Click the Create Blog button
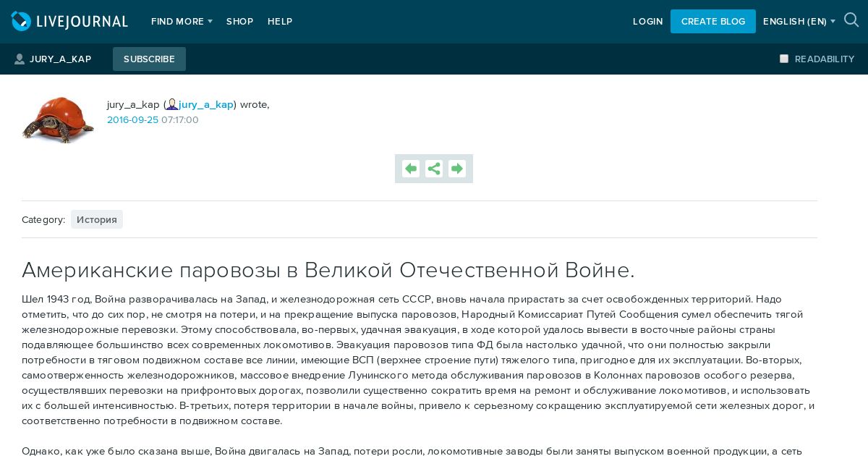Image resolution: width=868 pixels, height=456 pixels. [x=713, y=22]
